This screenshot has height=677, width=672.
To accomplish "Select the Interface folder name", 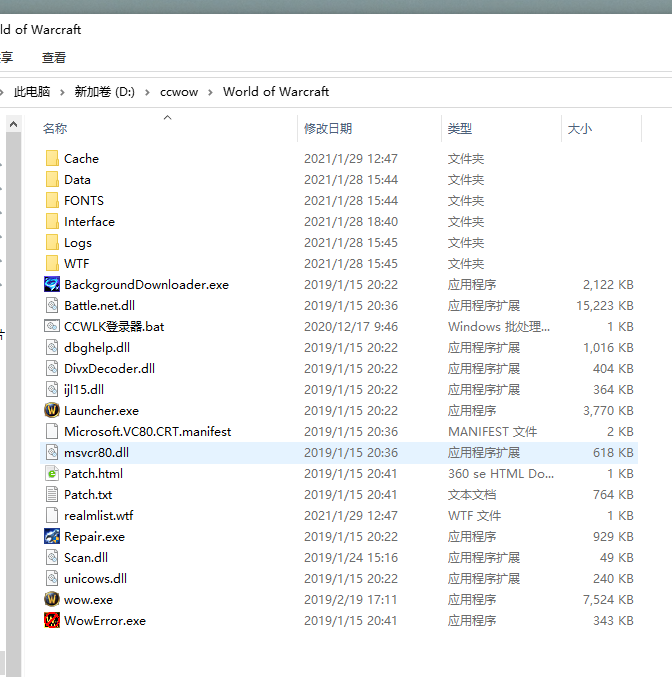I will (x=89, y=221).
